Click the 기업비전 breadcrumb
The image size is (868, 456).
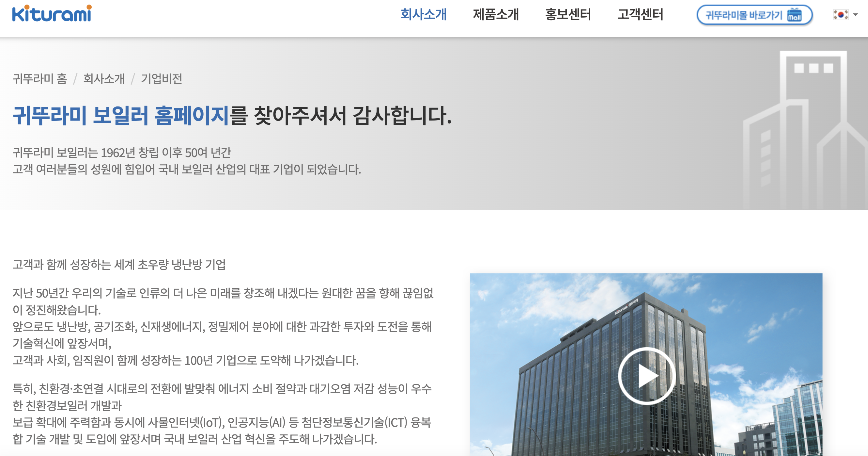point(162,79)
